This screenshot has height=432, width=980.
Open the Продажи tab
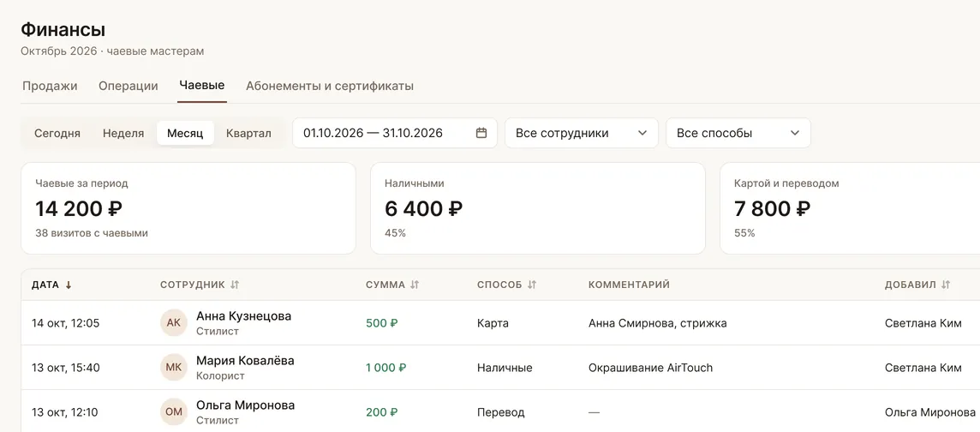[x=50, y=86]
